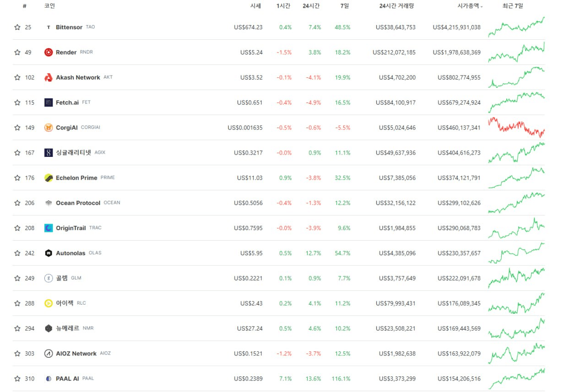The height and width of the screenshot is (392, 586).
Task: Open PAAL AI 7-day sparkline chart
Action: click(x=516, y=378)
